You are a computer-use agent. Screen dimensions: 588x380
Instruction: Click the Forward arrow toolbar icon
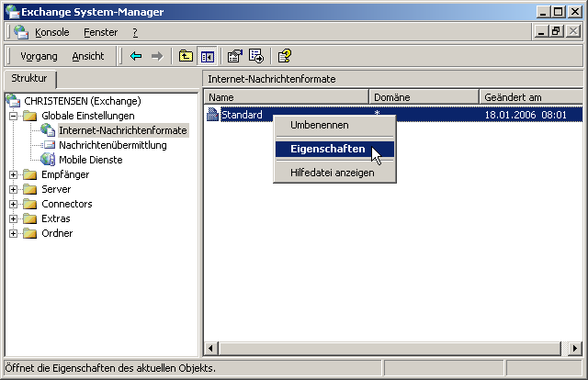157,56
